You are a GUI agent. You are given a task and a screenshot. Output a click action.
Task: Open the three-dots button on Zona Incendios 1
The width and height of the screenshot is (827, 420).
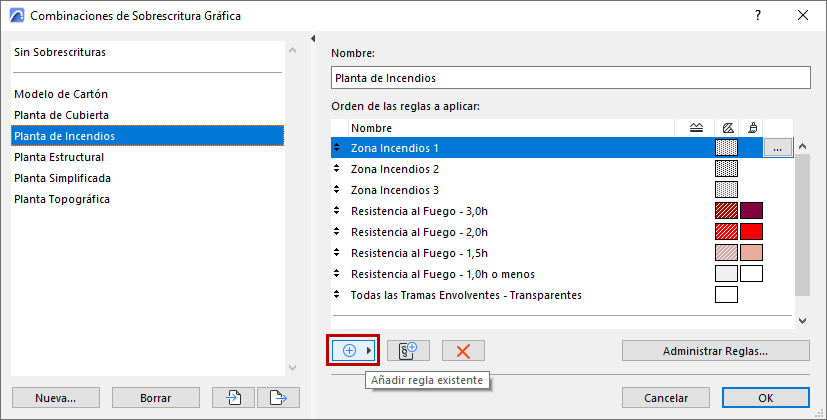(x=778, y=148)
